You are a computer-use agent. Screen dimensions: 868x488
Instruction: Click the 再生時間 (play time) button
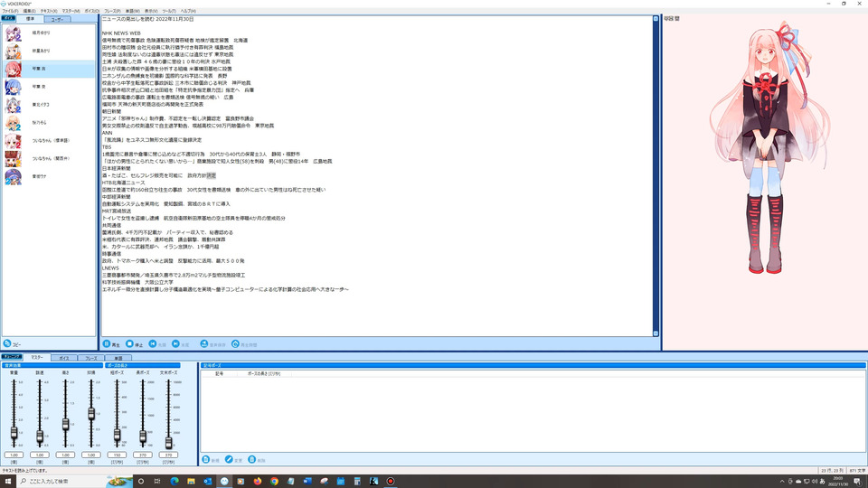click(244, 344)
